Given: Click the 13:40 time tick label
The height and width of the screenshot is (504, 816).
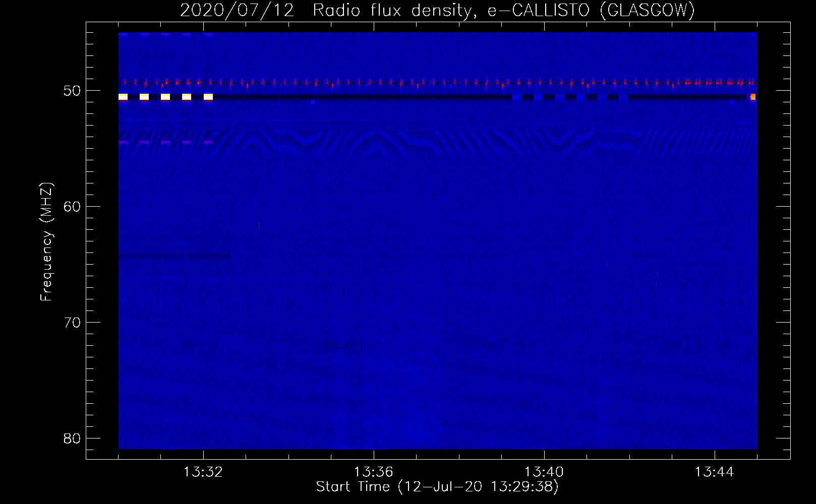Looking at the screenshot, I should 544,472.
